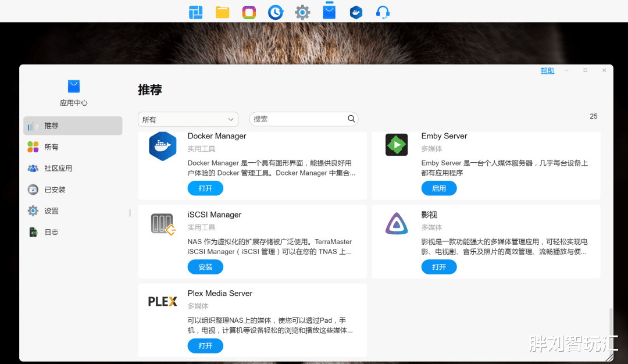Enable Emby Server with 启用 button
Screen dimensions: 628x364
click(x=439, y=188)
